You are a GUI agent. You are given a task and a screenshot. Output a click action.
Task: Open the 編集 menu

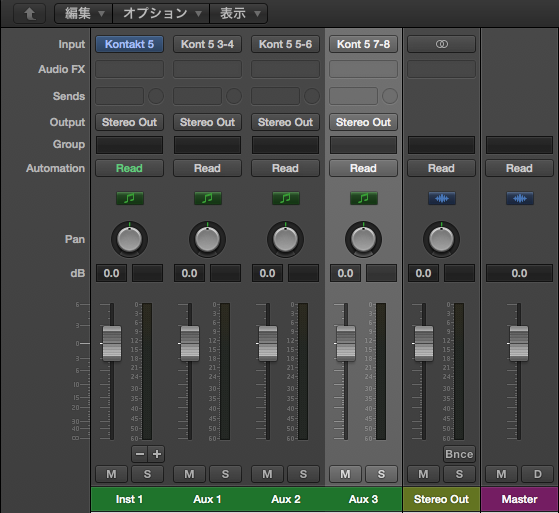[x=84, y=14]
